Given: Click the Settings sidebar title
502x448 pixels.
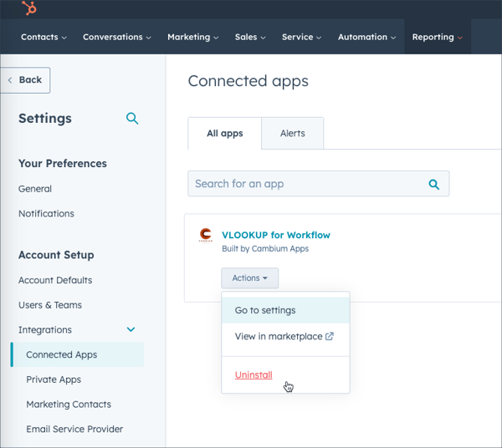Looking at the screenshot, I should (x=45, y=119).
